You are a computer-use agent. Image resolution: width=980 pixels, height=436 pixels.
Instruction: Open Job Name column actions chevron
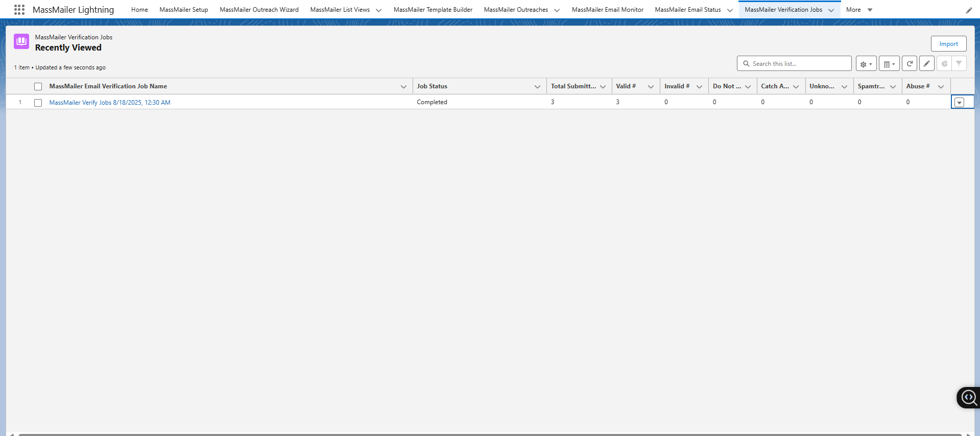[x=403, y=87]
